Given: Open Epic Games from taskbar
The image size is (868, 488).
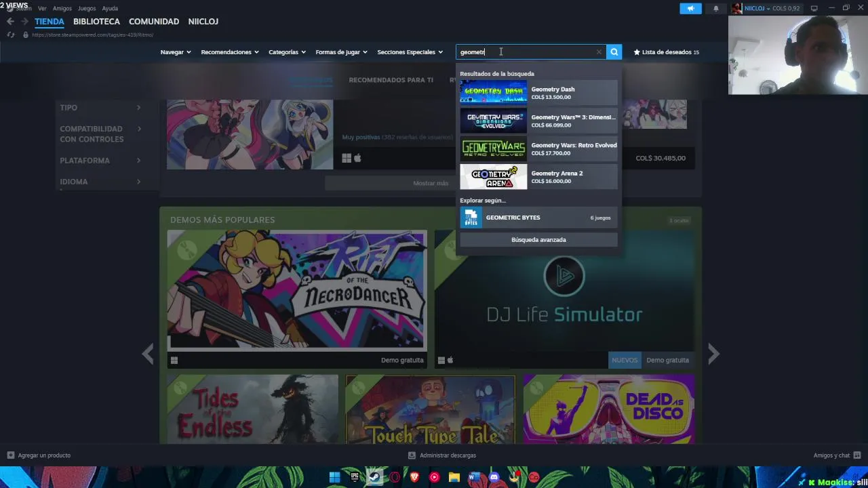Looking at the screenshot, I should (354, 477).
